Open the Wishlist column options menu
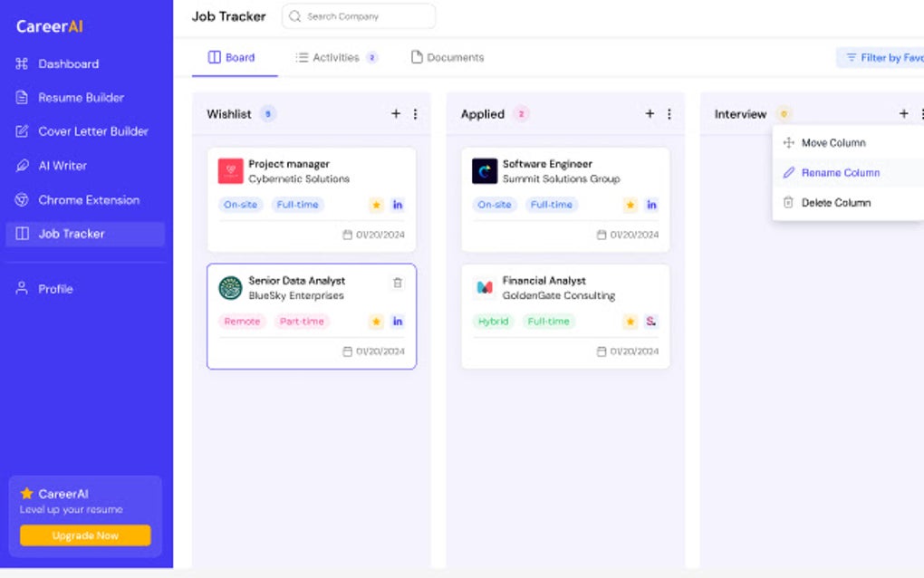 coord(415,113)
